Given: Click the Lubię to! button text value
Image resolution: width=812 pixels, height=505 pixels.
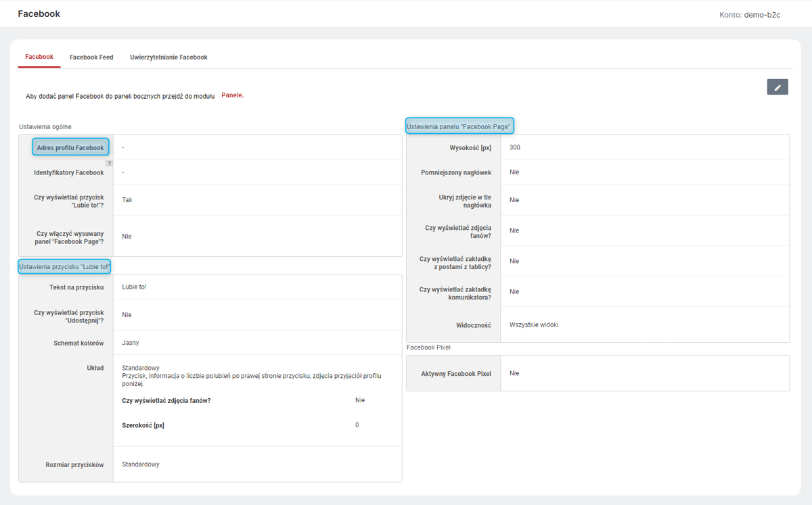Looking at the screenshot, I should point(134,287).
